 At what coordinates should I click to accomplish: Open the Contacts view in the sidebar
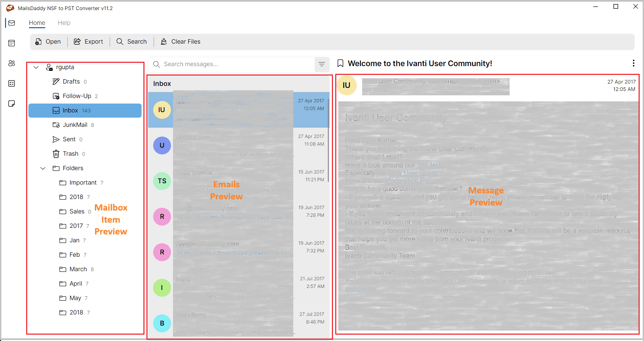(12, 63)
